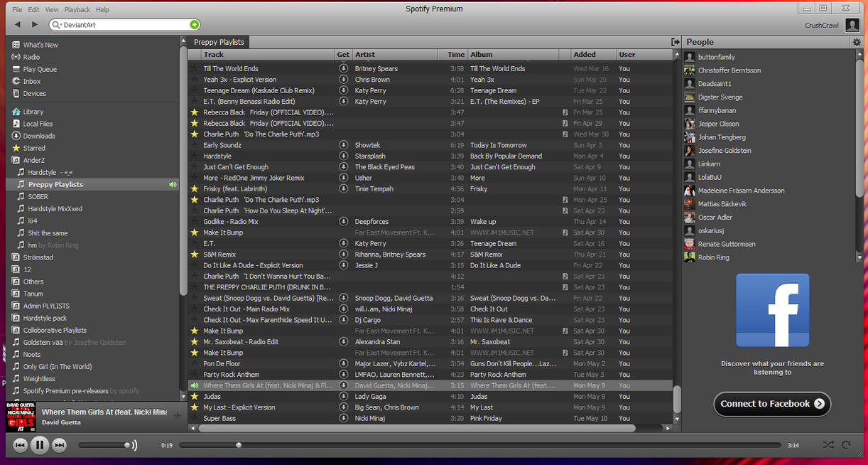Viewport: 868px width, 465px height.
Task: Switch to the Preppy Playlists tab
Action: pos(218,41)
